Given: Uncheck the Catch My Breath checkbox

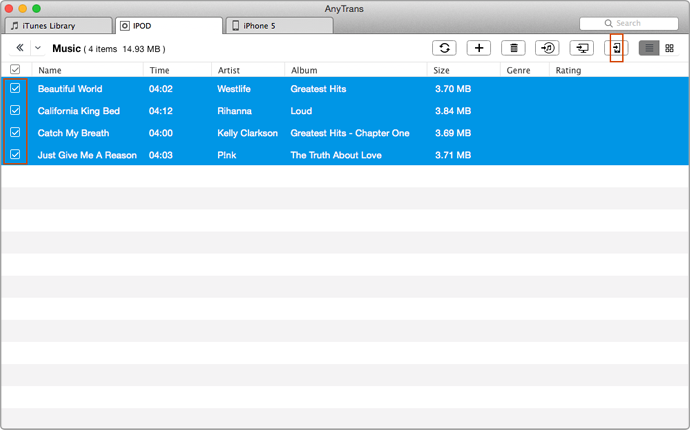Looking at the screenshot, I should (x=15, y=132).
